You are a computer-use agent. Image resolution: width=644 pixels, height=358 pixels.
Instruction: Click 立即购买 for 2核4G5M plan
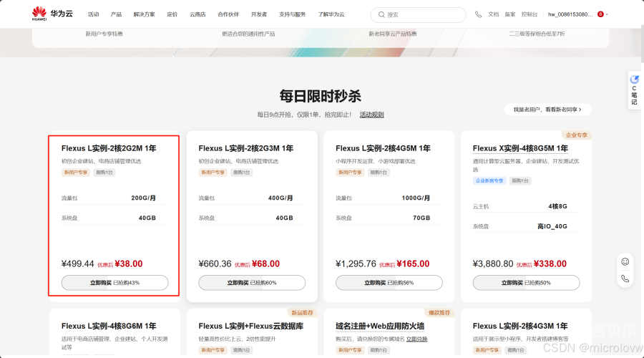pyautogui.click(x=389, y=283)
